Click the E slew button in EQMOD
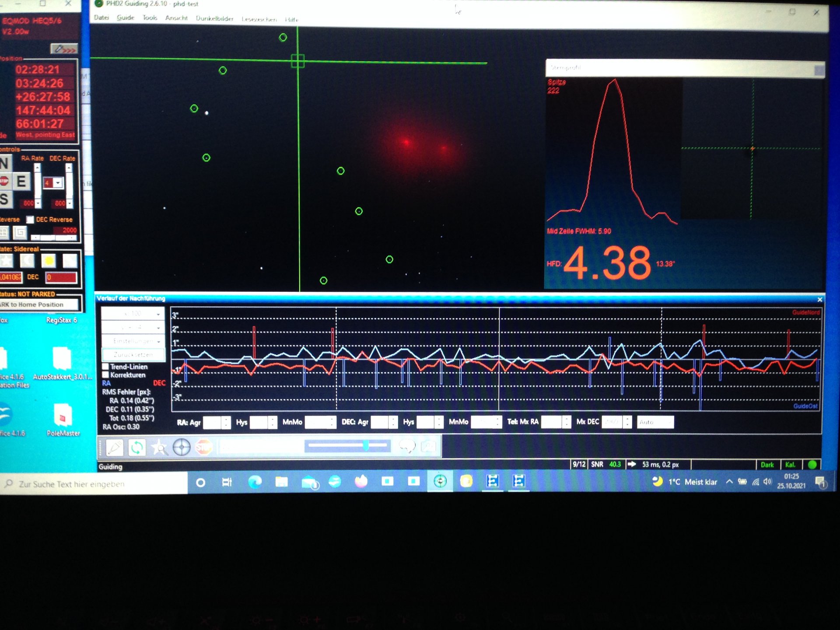The width and height of the screenshot is (840, 630). tap(21, 181)
